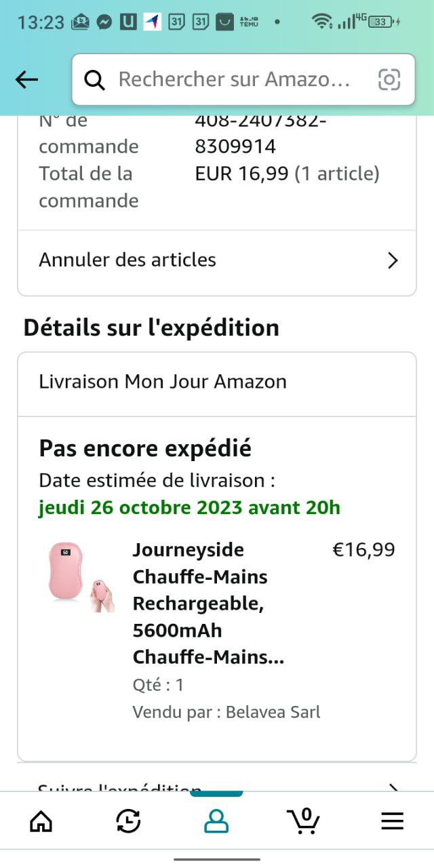
Task: Tap the Wi-Fi status icon
Action: point(321,22)
